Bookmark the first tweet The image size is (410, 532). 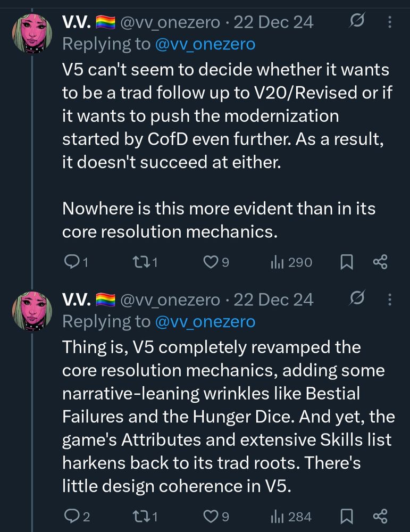tap(347, 261)
